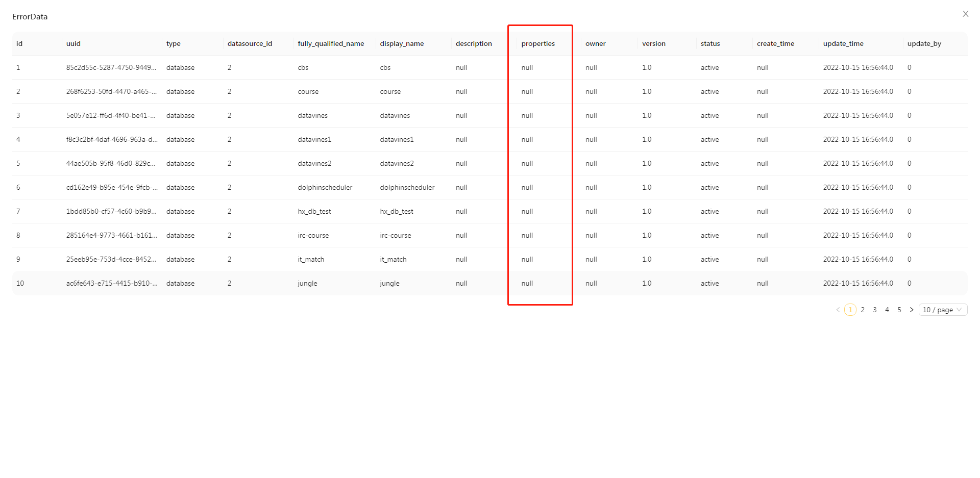Click the ErrorData dialog title

(x=30, y=16)
